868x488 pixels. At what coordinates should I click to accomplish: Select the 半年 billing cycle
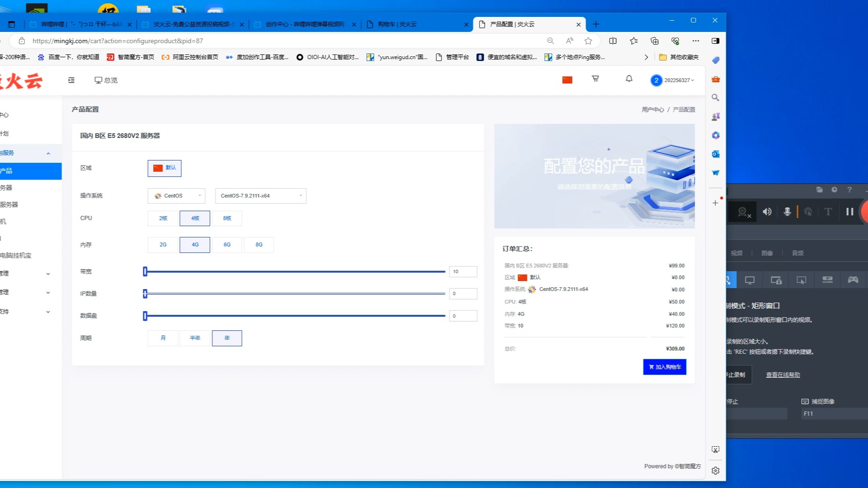pyautogui.click(x=195, y=338)
